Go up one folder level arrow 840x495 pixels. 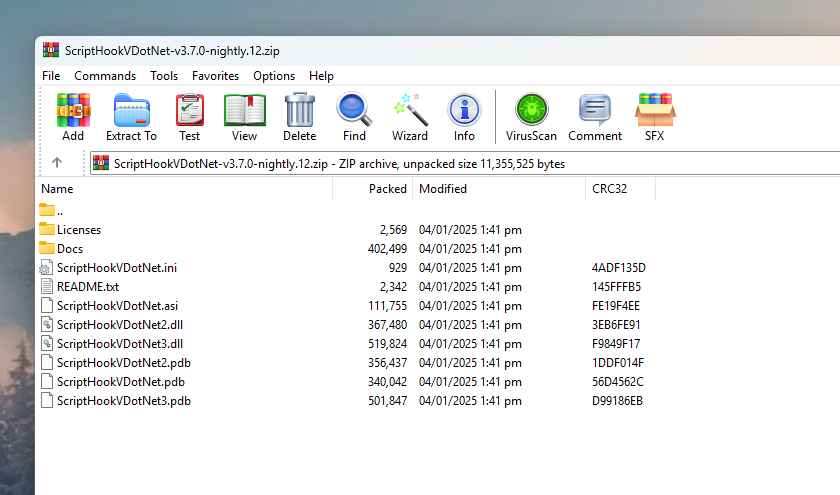pos(57,162)
